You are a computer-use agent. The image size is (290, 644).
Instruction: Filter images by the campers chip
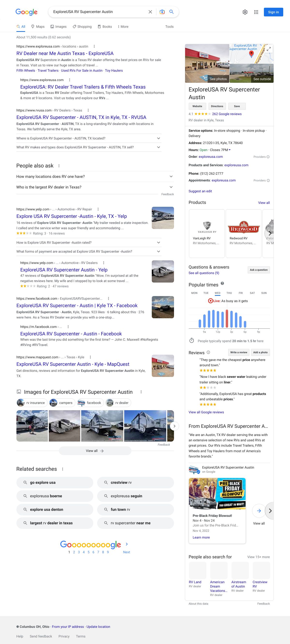62,403
